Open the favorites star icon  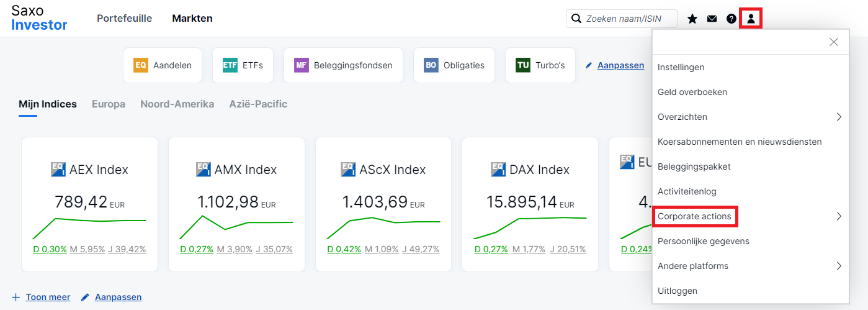click(x=692, y=19)
